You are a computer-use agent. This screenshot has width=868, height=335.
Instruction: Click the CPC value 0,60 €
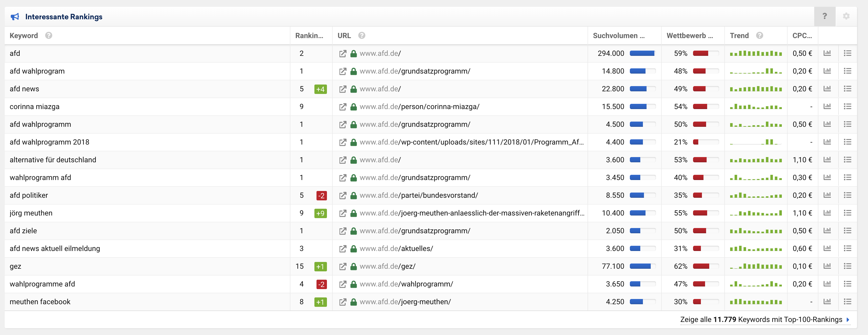pos(802,248)
